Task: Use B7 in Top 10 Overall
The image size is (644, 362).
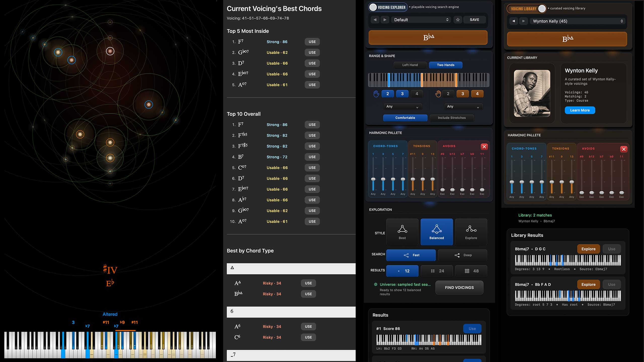Action: [312, 157]
